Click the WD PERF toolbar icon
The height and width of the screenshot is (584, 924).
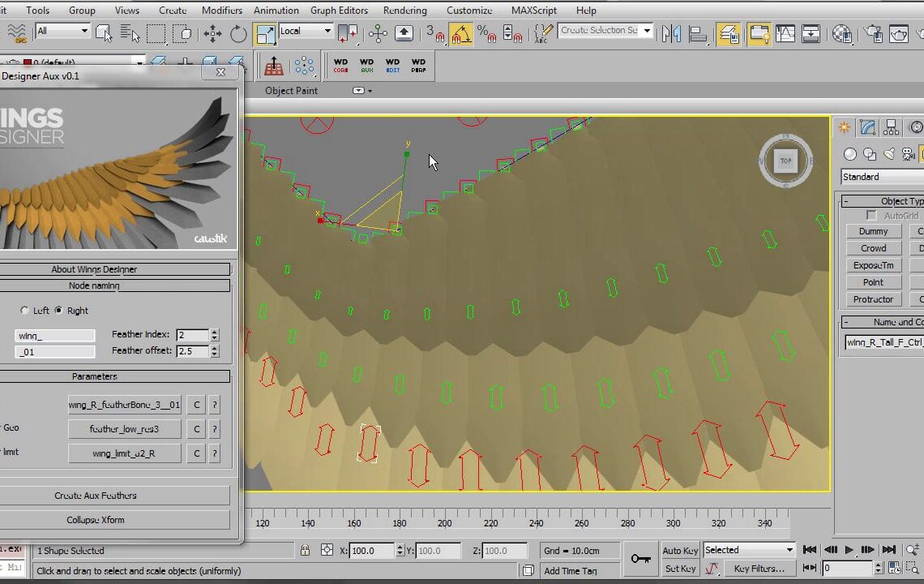[x=418, y=65]
